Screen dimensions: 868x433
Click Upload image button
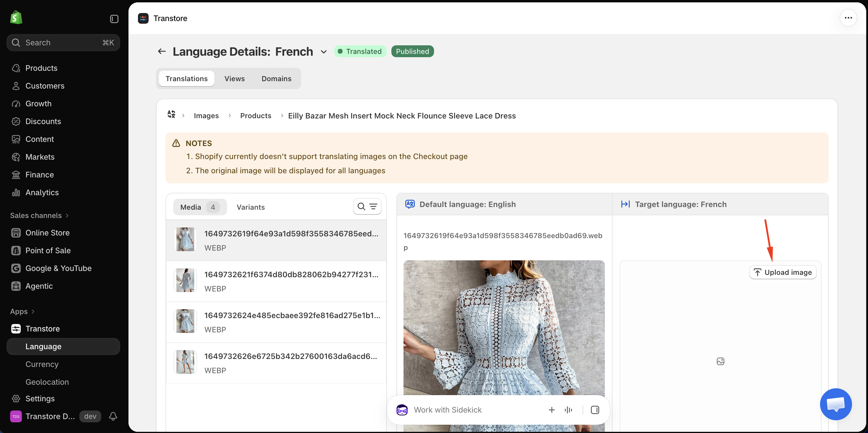782,272
